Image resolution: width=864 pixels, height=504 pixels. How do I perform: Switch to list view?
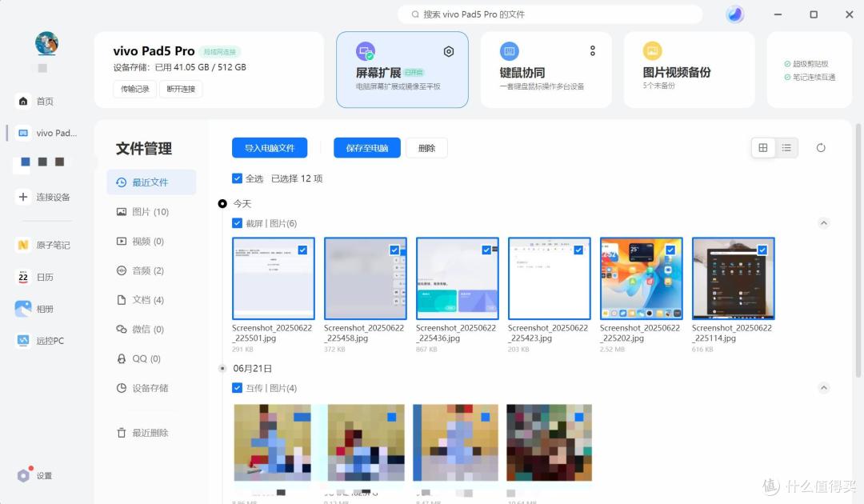point(786,148)
